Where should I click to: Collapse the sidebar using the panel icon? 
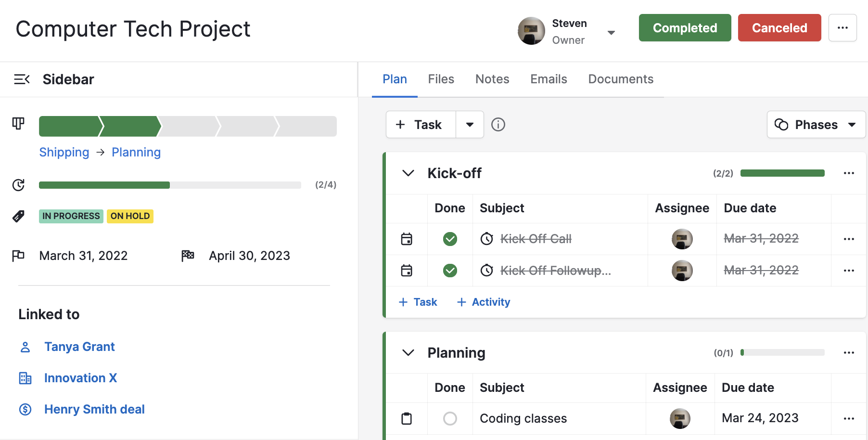22,79
